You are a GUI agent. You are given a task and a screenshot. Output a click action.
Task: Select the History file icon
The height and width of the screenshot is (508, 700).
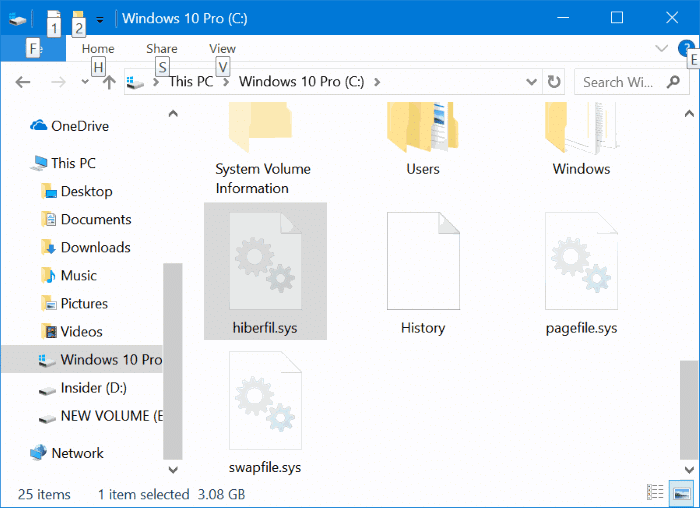[x=423, y=261]
